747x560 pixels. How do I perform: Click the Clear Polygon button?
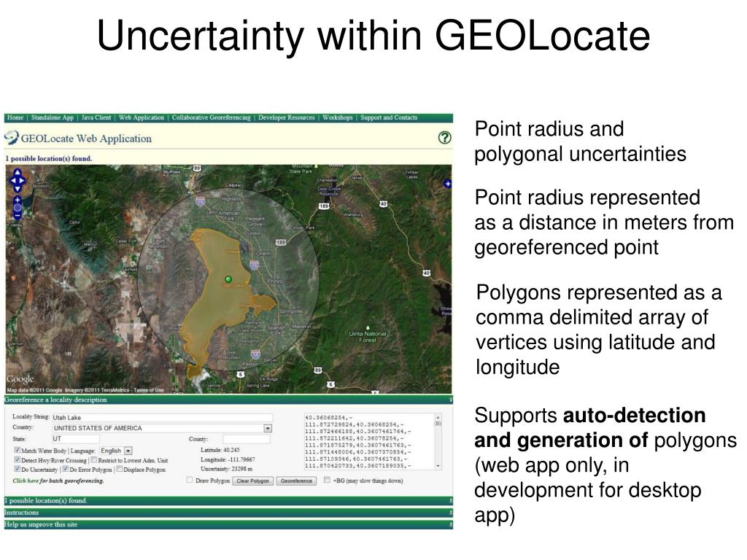[x=252, y=481]
